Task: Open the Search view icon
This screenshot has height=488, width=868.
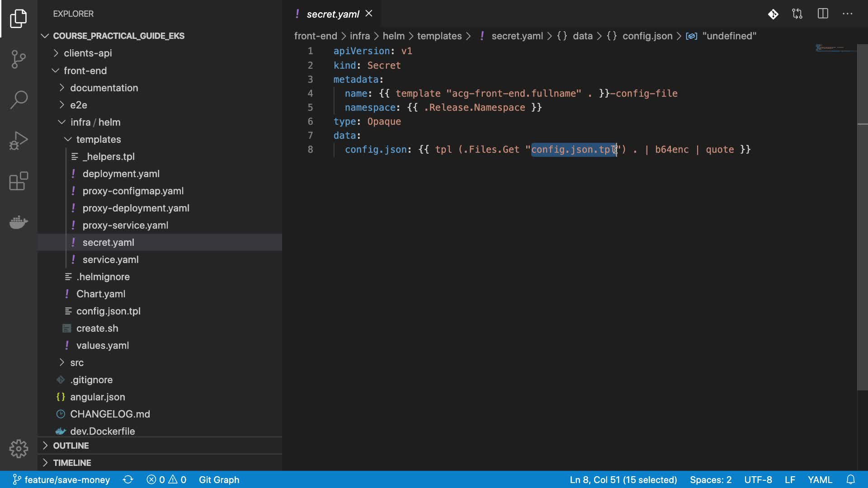Action: click(19, 100)
